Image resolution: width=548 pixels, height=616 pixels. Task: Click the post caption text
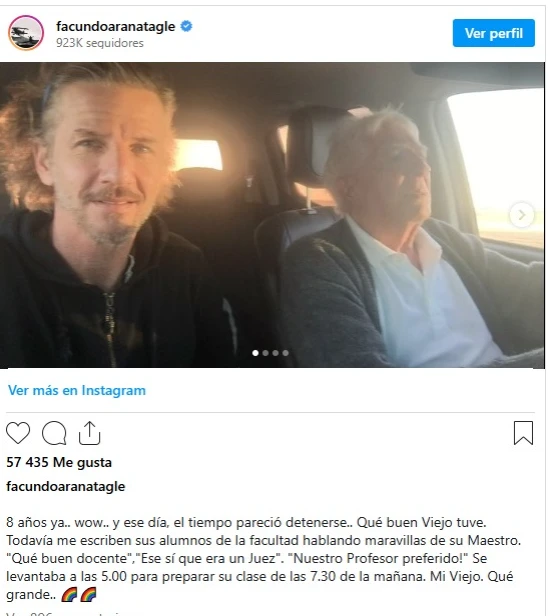point(263,558)
